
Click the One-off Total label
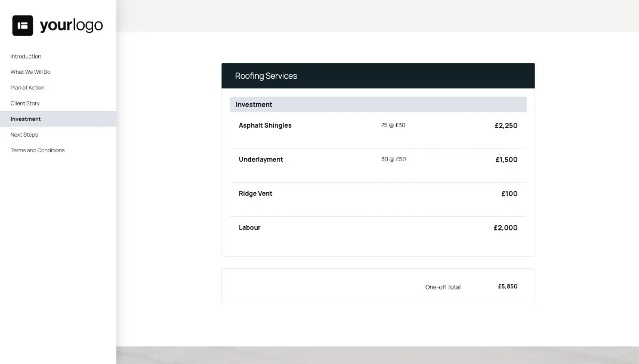443,287
